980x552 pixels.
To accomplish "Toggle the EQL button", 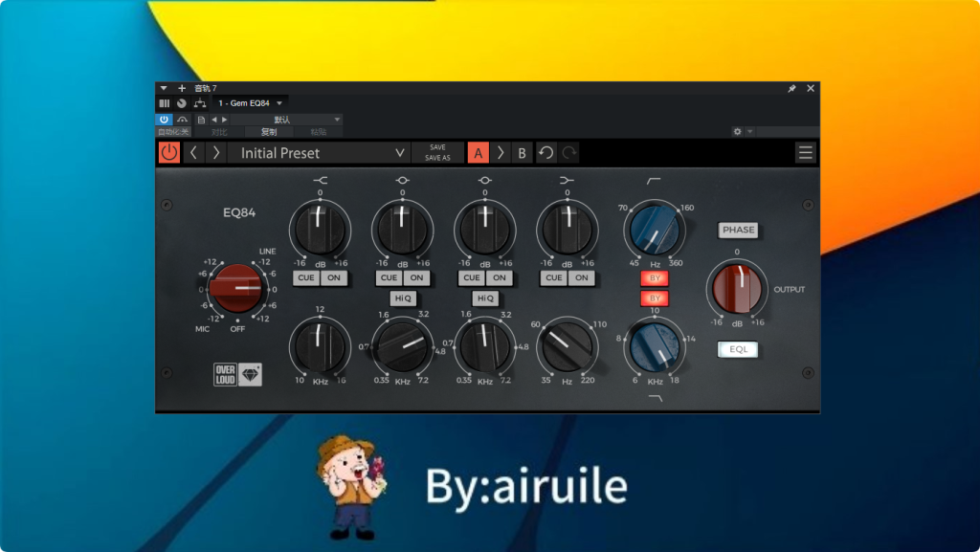I will pyautogui.click(x=738, y=349).
